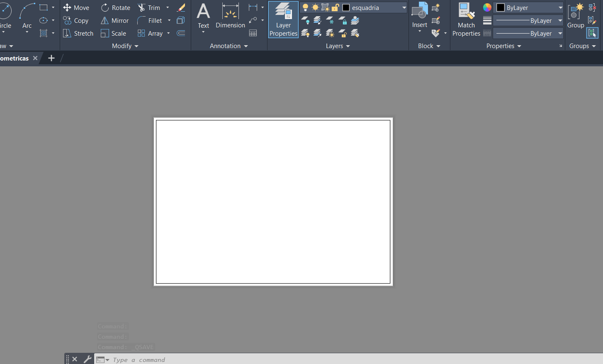
Task: Toggle freeze sun icon for esquadria layer
Action: click(315, 8)
